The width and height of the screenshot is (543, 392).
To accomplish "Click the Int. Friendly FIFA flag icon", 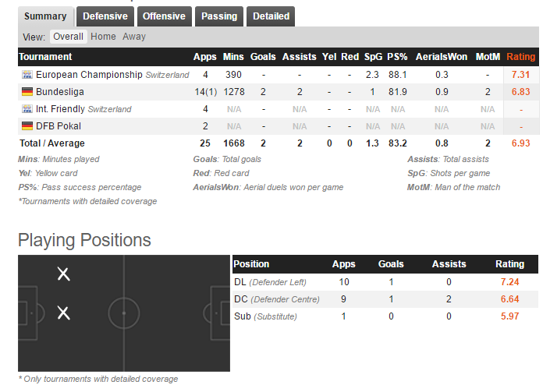I will [x=27, y=109].
